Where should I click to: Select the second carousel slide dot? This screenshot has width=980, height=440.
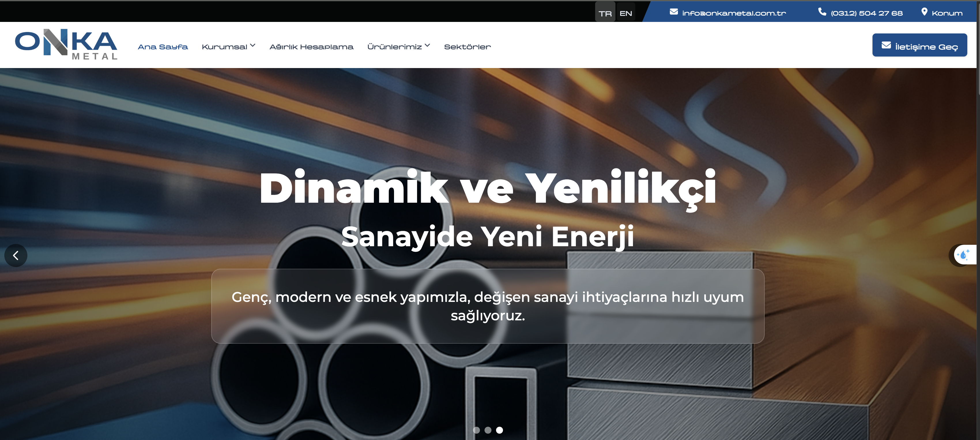click(x=488, y=430)
